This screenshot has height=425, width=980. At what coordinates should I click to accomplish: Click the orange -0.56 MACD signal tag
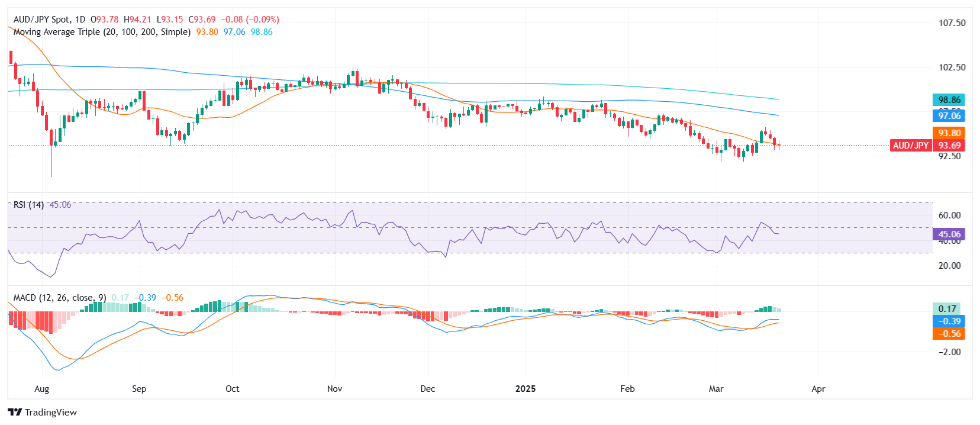point(949,334)
